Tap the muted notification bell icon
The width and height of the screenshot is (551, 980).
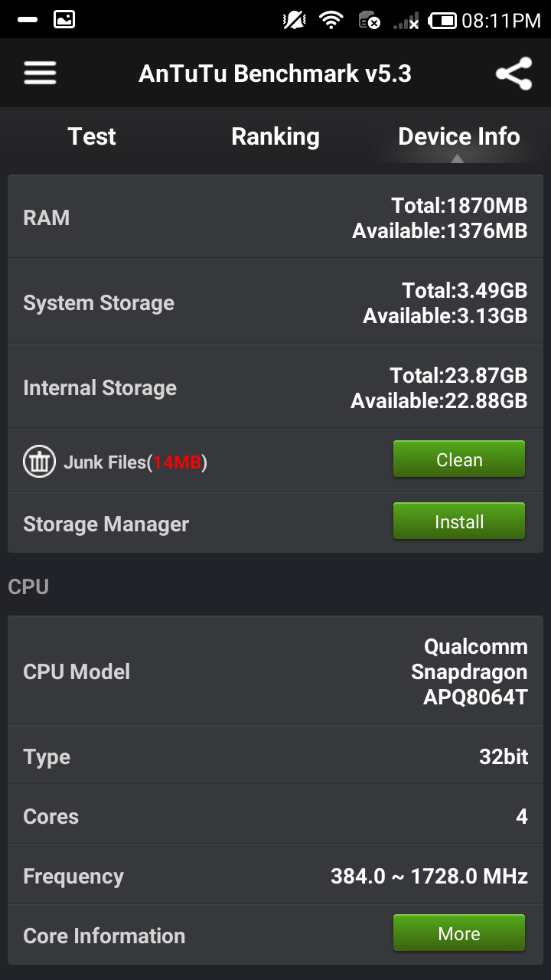coord(295,21)
